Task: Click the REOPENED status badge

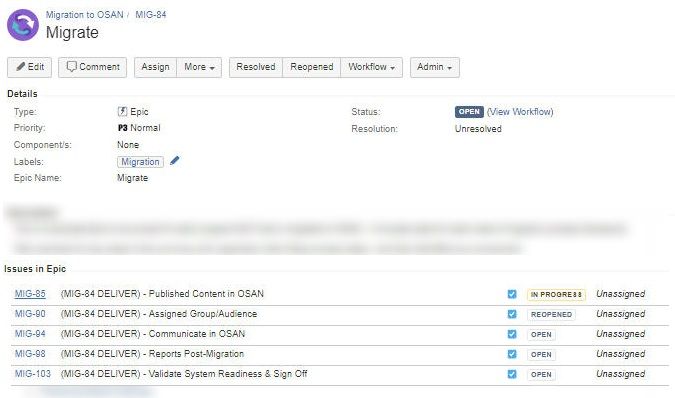Action: point(551,315)
